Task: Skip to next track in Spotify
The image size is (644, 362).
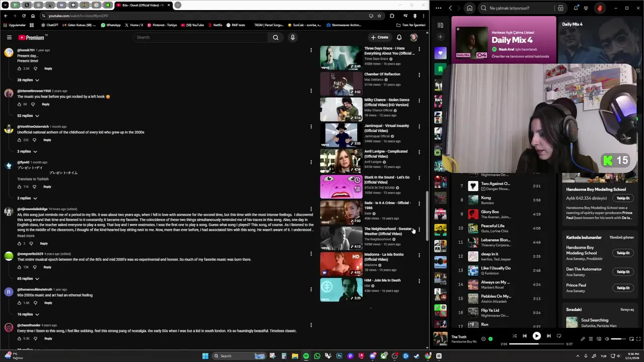Action: tap(549, 336)
